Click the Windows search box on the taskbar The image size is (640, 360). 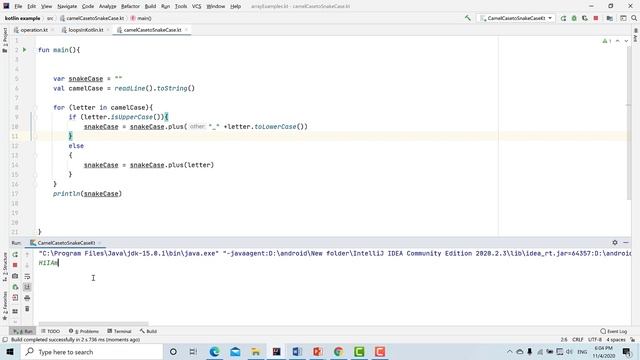click(x=91, y=351)
